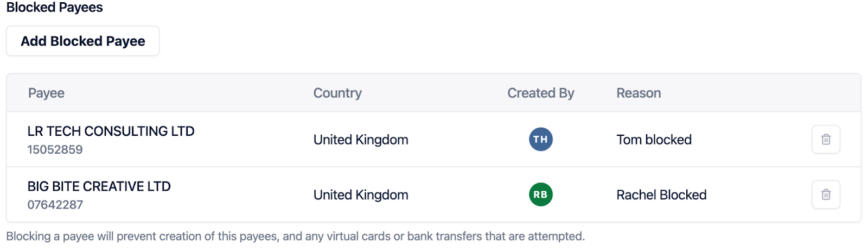Viewport: 868px width, 251px height.
Task: Click the TH creator avatar
Action: [x=540, y=140]
